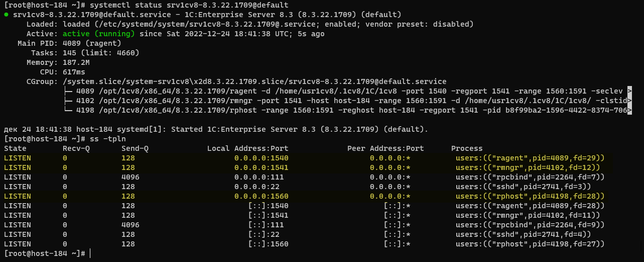Click highlighted local address 0.0.0.0:1540
This screenshot has width=644, height=262.
261,158
